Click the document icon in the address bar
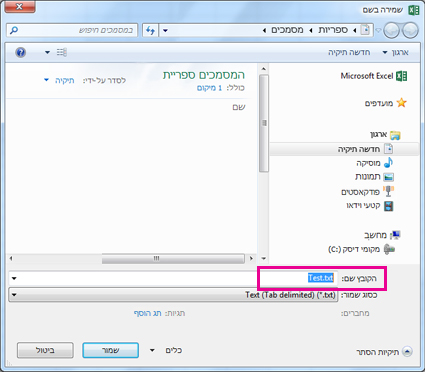The width and height of the screenshot is (425, 372). click(x=366, y=30)
